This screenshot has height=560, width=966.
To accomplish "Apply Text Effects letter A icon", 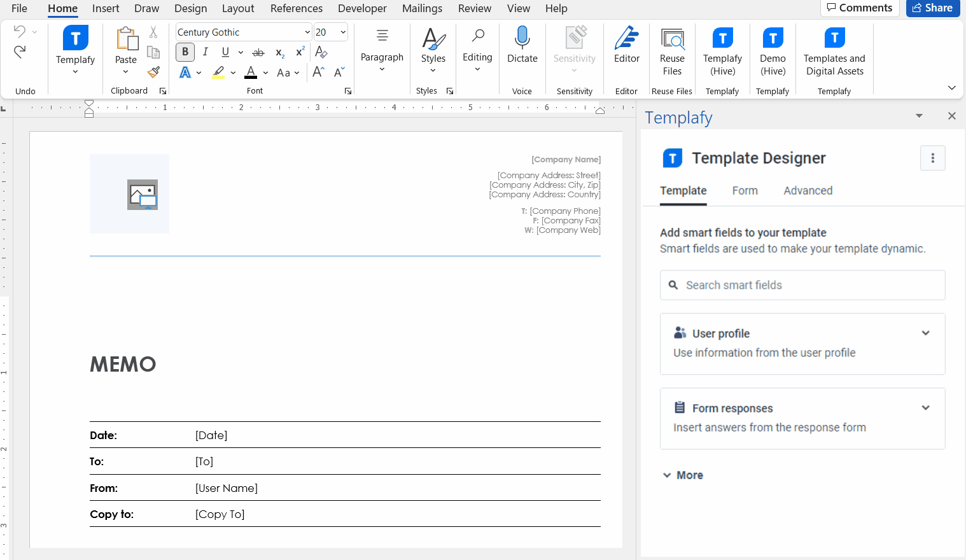I will click(x=185, y=73).
